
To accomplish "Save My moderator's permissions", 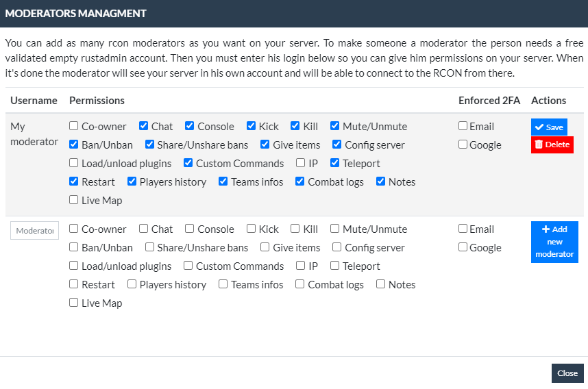I will [x=549, y=127].
